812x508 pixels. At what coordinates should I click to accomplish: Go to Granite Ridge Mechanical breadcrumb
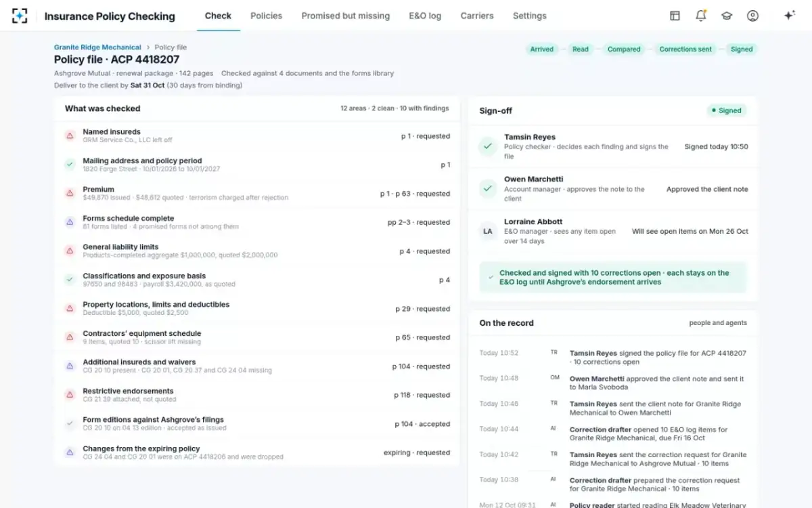(97, 47)
